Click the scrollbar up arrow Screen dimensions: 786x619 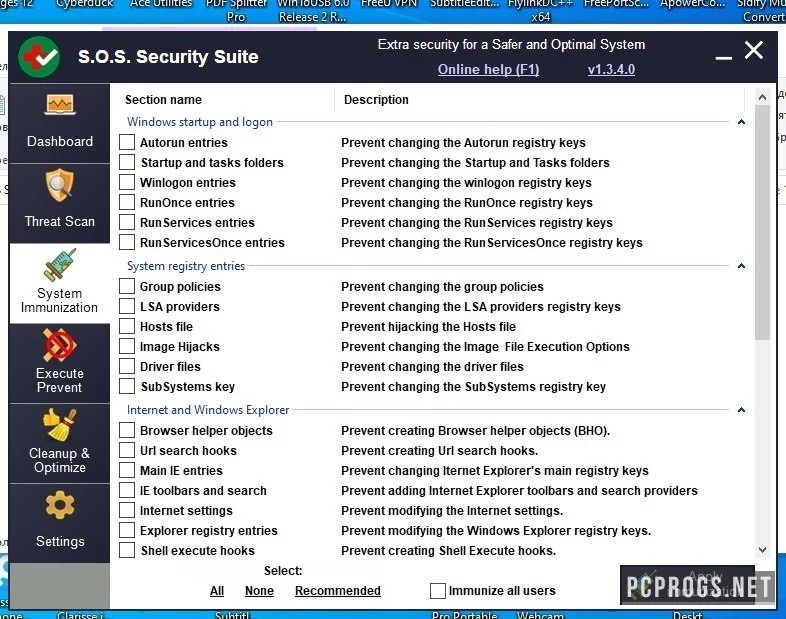point(762,97)
